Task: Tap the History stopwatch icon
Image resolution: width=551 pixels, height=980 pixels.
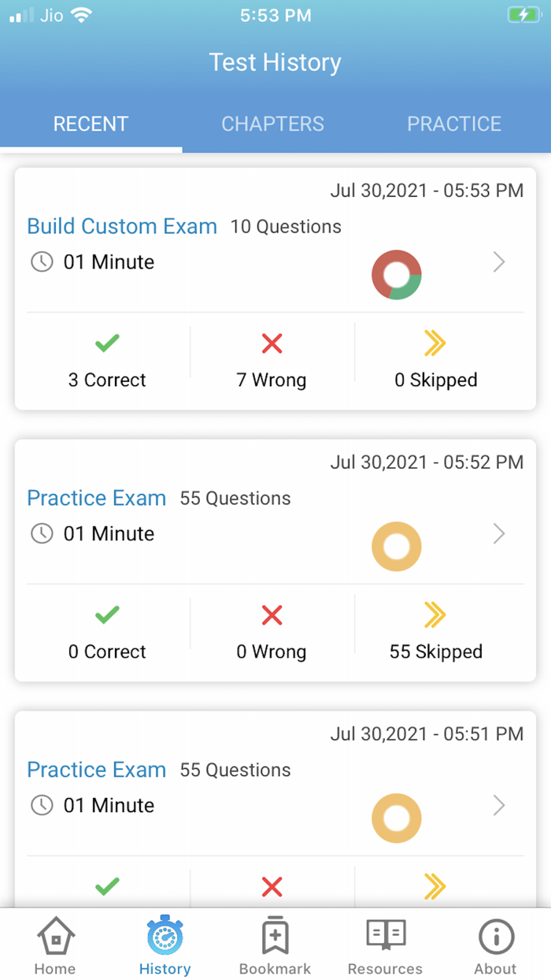Action: tap(165, 937)
